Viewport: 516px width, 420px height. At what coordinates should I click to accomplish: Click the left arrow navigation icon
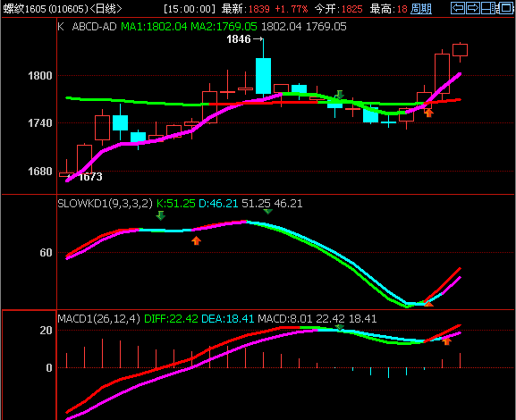[458, 8]
